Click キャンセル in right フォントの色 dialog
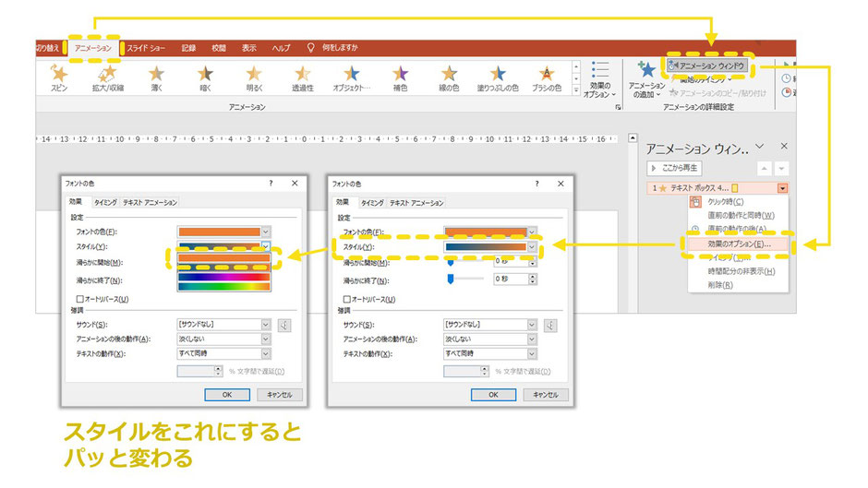Viewport: 868px width, 488px height. click(546, 395)
